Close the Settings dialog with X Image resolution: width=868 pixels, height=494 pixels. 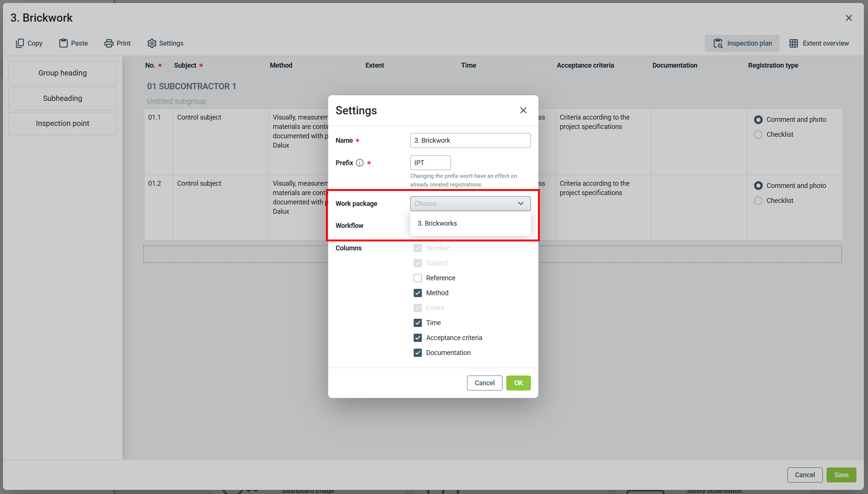click(x=523, y=110)
